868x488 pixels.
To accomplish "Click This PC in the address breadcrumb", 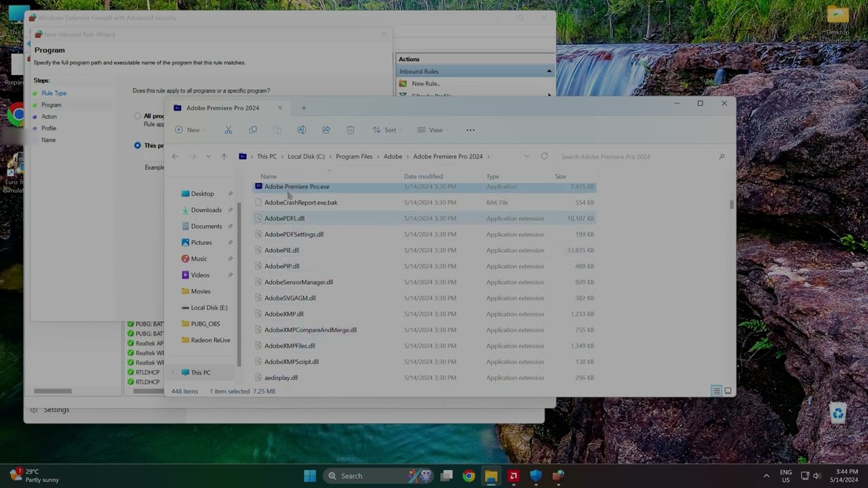I will pyautogui.click(x=267, y=157).
